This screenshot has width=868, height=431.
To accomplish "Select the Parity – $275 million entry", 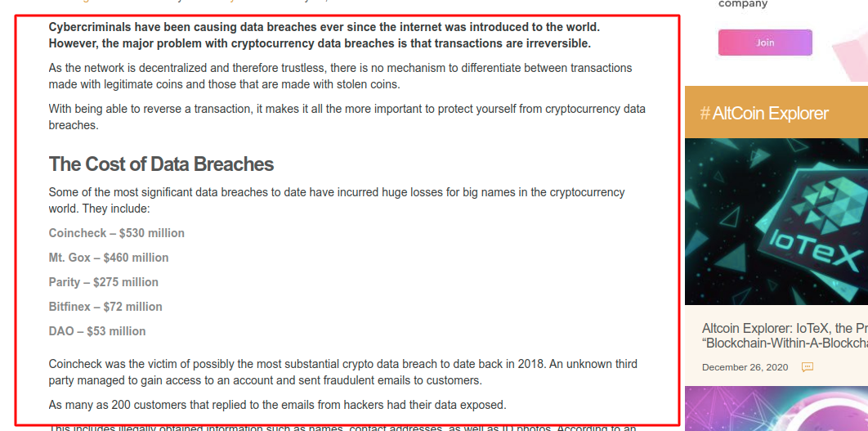I will click(x=104, y=282).
